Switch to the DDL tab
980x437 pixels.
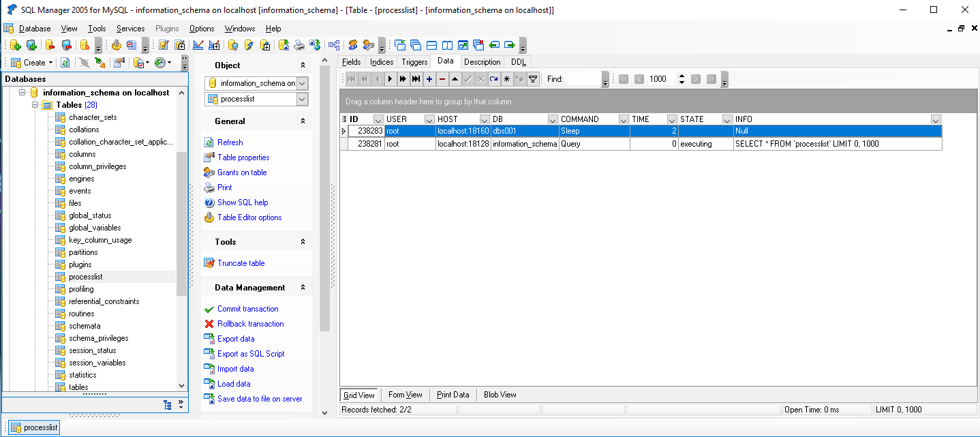tap(519, 61)
